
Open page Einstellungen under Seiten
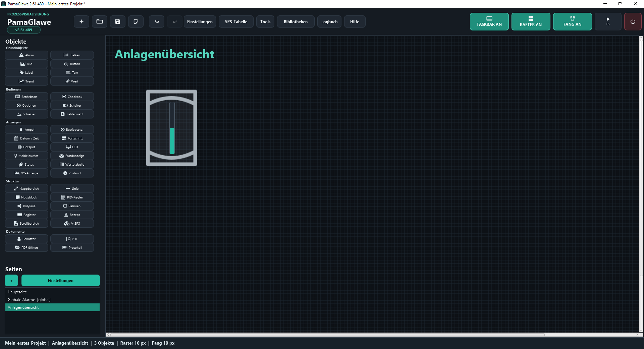61,281
